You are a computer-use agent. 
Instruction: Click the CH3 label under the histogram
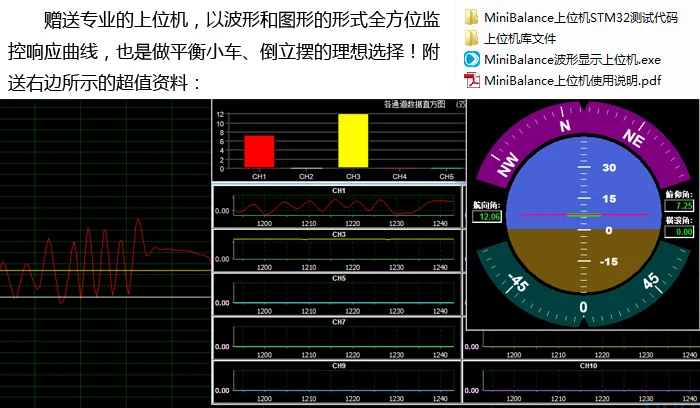(x=353, y=176)
